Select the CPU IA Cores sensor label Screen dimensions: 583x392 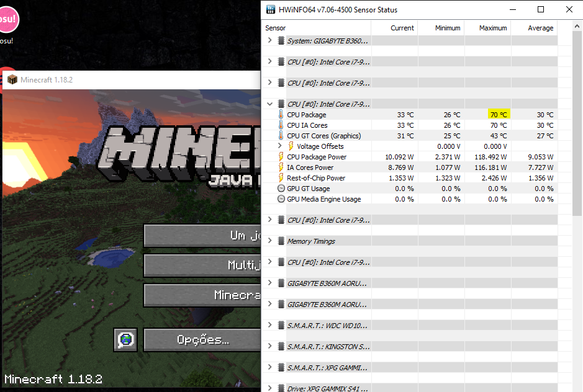307,125
